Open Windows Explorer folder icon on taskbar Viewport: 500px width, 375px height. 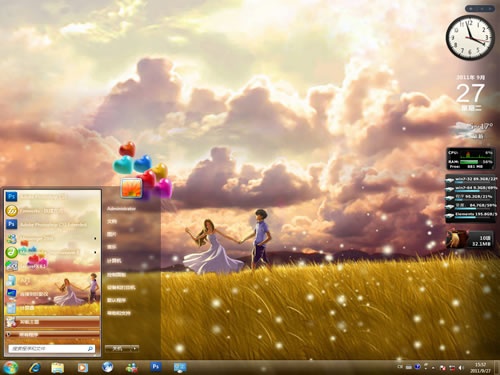click(x=58, y=367)
